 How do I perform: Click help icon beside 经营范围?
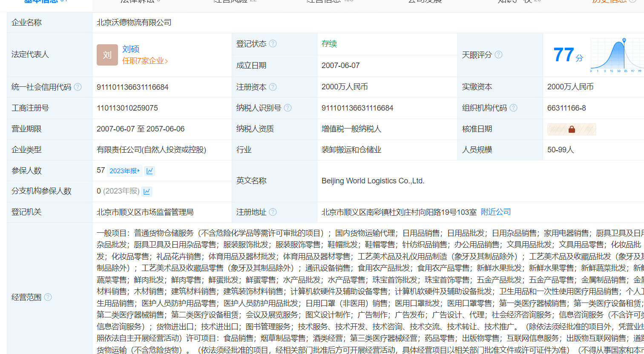(x=48, y=297)
